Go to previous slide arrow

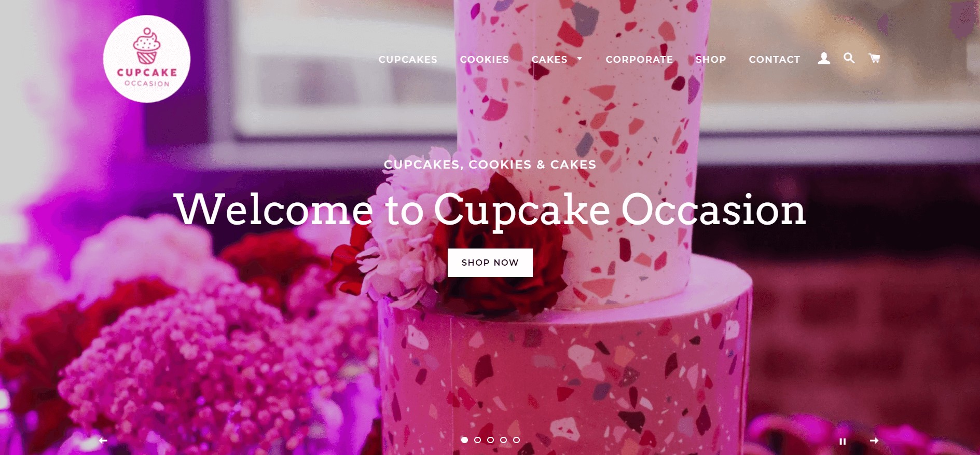[103, 440]
